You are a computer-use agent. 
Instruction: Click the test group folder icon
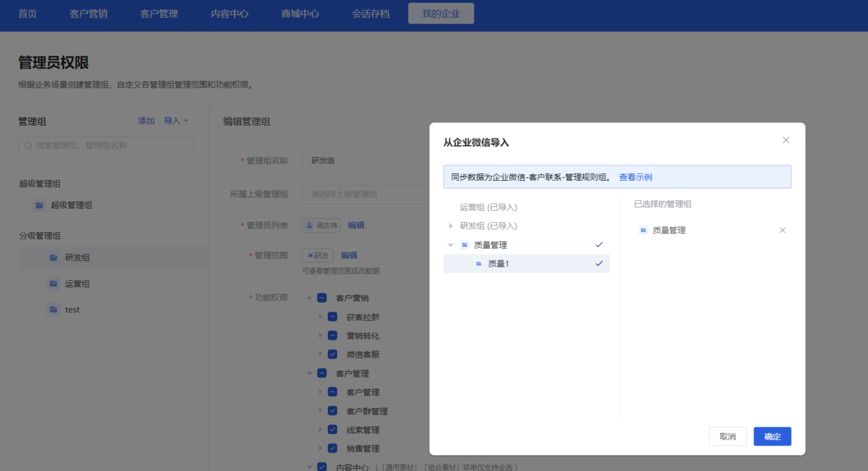(53, 309)
